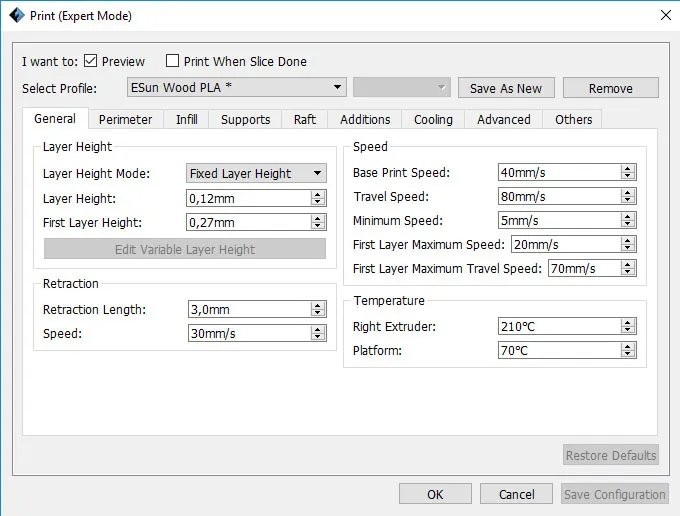Lower Platform temperature with down arrow
The height and width of the screenshot is (516, 680).
pyautogui.click(x=628, y=354)
